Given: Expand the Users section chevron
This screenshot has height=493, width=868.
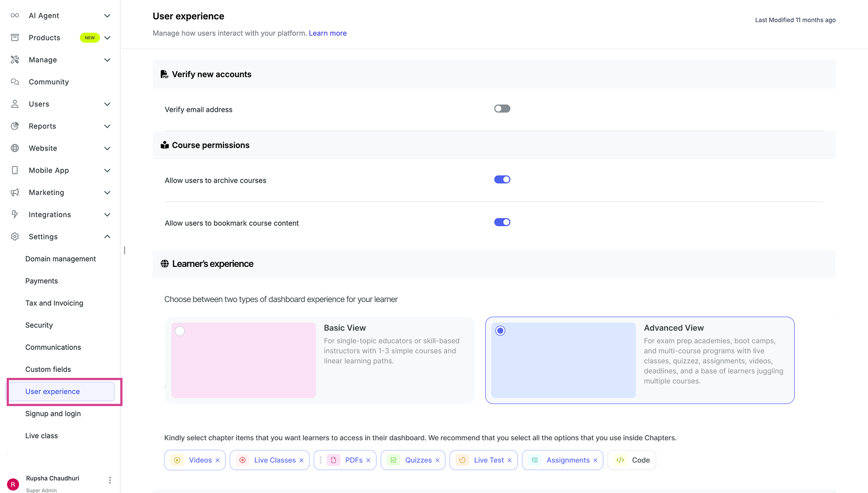Looking at the screenshot, I should 107,104.
